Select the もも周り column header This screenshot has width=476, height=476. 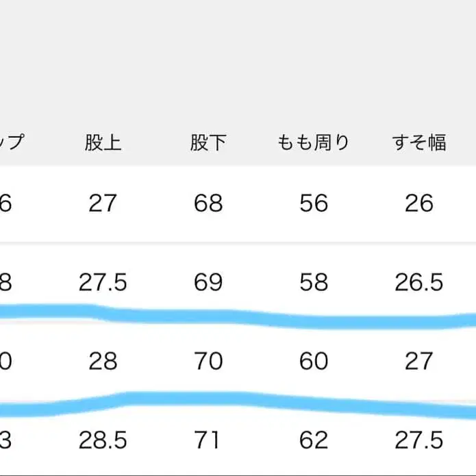click(314, 142)
